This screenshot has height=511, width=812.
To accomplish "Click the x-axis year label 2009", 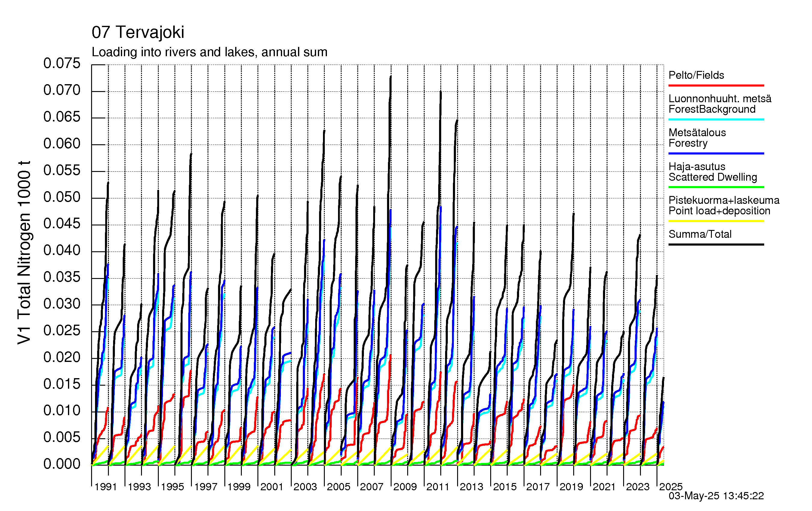I will coord(405,487).
